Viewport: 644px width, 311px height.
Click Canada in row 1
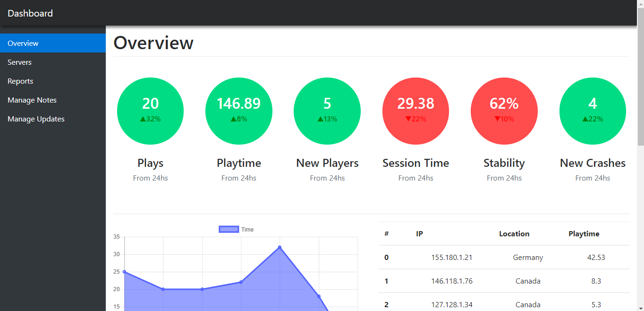tap(528, 281)
